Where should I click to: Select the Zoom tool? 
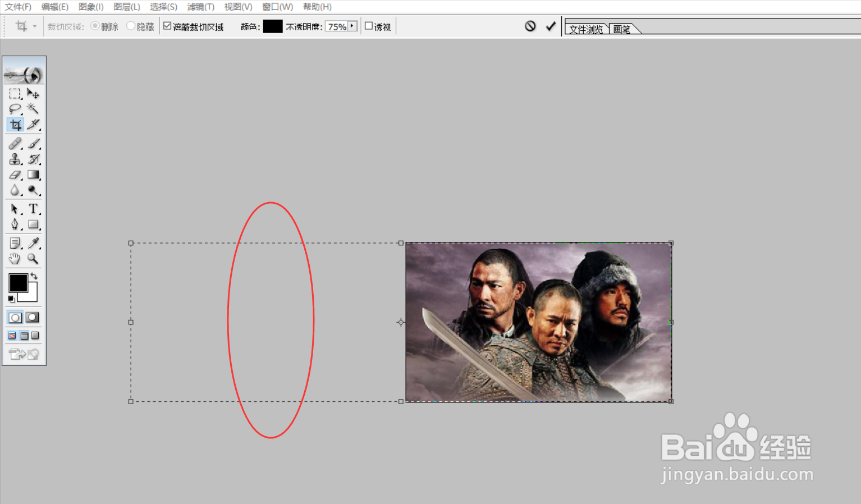pos(33,259)
